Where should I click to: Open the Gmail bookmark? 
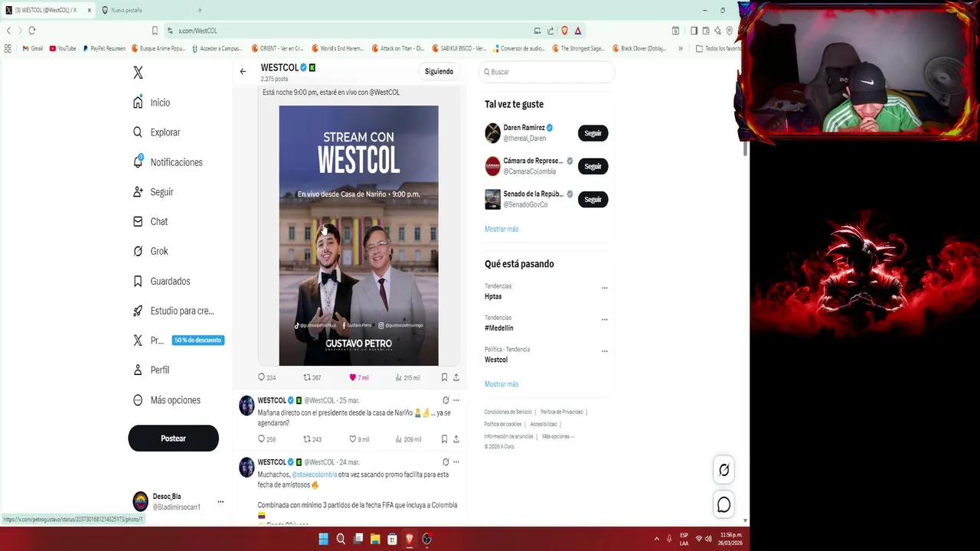tap(33, 48)
